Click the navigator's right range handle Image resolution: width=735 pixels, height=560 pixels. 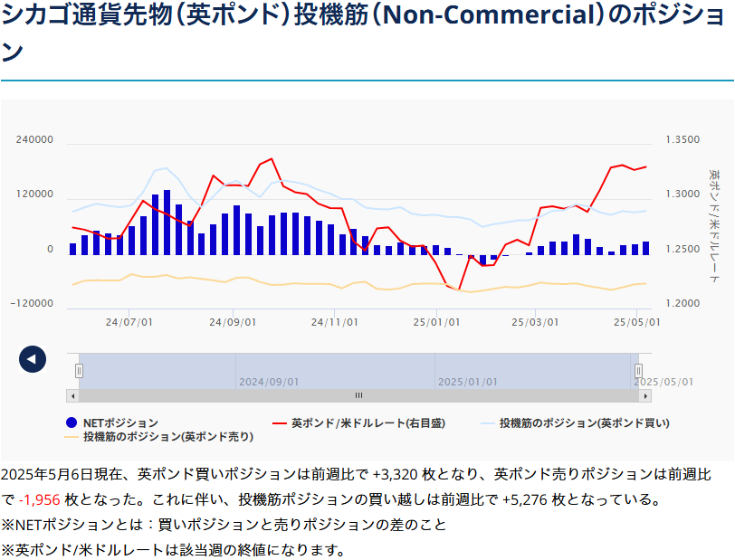tap(638, 370)
